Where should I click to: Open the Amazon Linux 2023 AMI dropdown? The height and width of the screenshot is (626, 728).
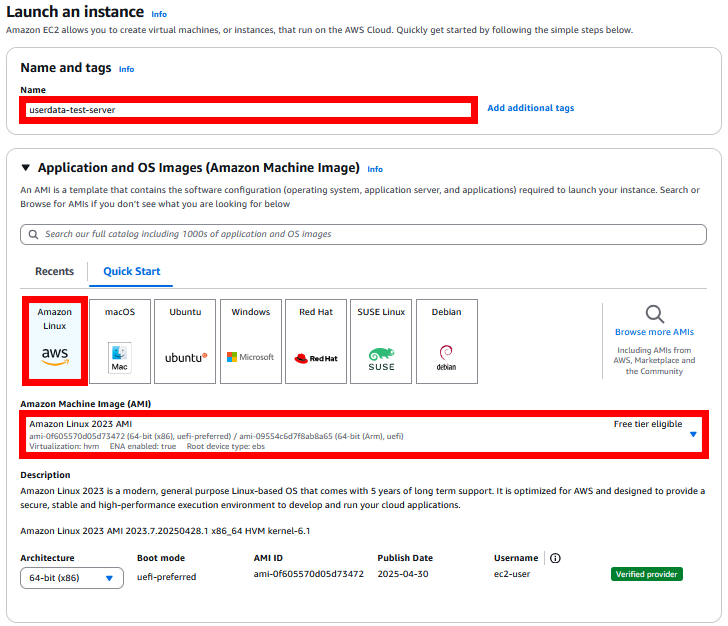[x=364, y=435]
